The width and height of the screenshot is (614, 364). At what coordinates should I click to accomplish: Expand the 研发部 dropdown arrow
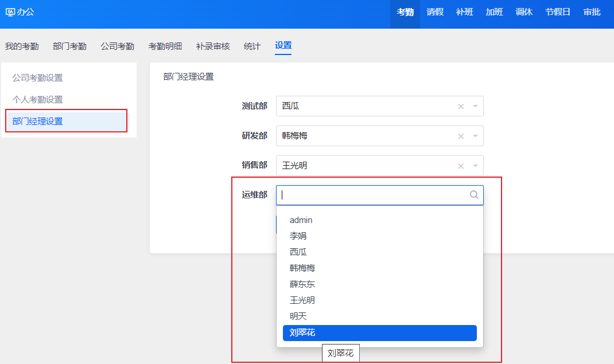pyautogui.click(x=475, y=136)
